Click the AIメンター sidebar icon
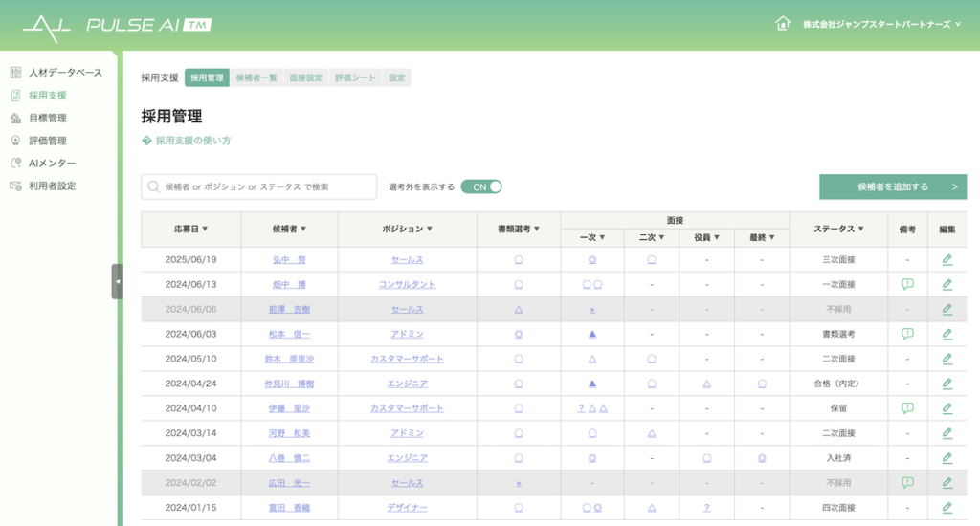The image size is (980, 526). pos(15,164)
